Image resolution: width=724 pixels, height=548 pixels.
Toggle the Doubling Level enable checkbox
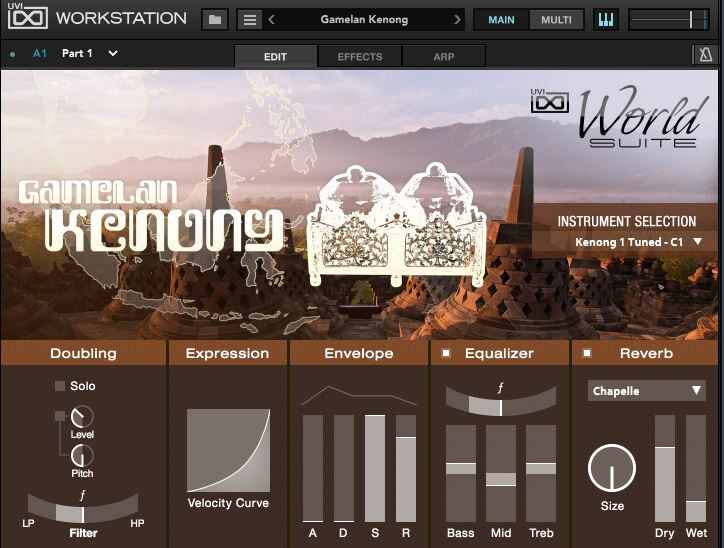pyautogui.click(x=60, y=416)
